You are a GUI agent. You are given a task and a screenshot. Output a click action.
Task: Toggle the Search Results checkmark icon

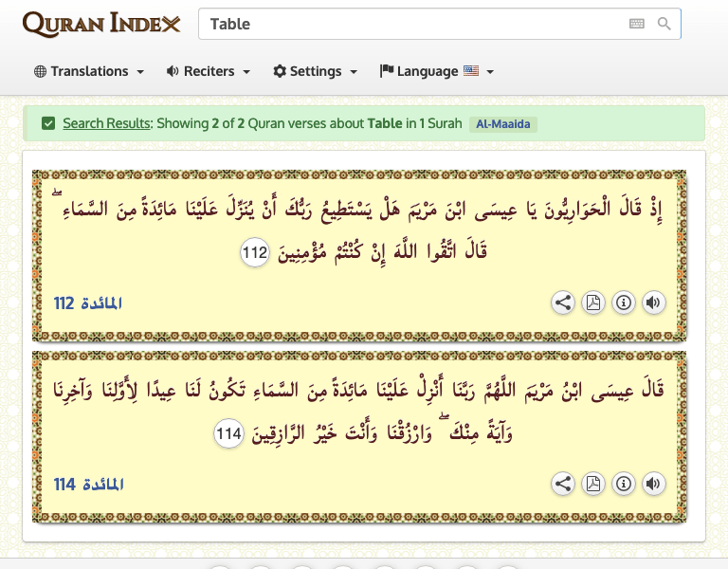[x=48, y=123]
